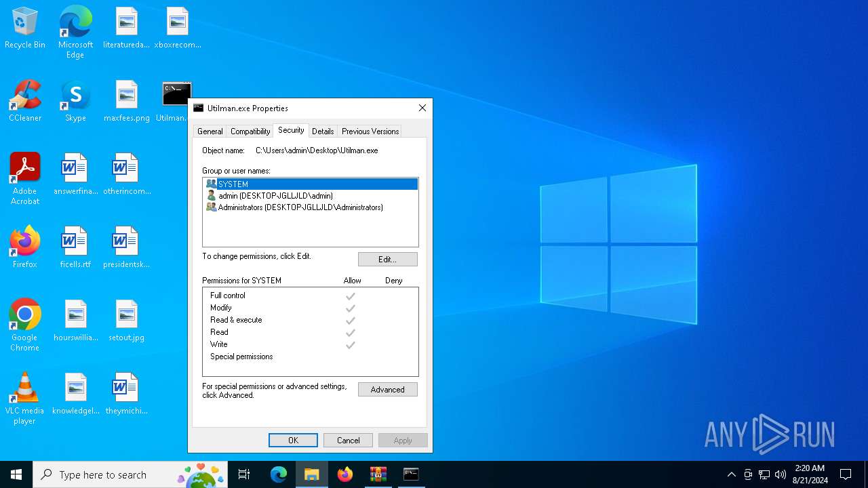Click Edit to change permissions
Screen dimensions: 868x488
click(388, 260)
